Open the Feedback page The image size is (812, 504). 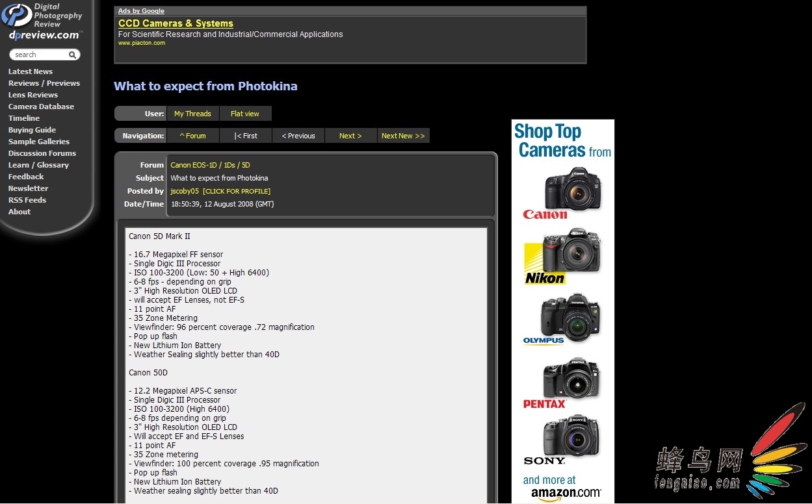point(26,177)
